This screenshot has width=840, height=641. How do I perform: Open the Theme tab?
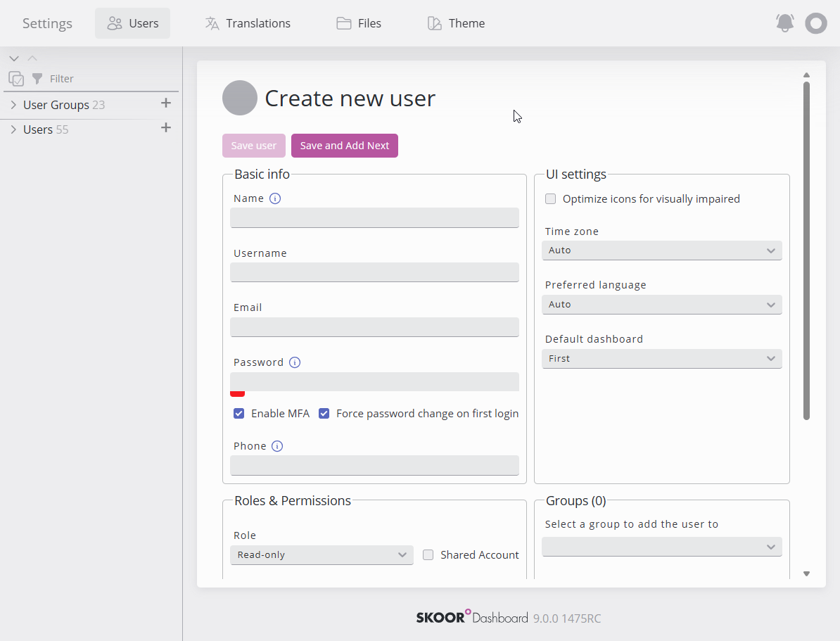(456, 23)
